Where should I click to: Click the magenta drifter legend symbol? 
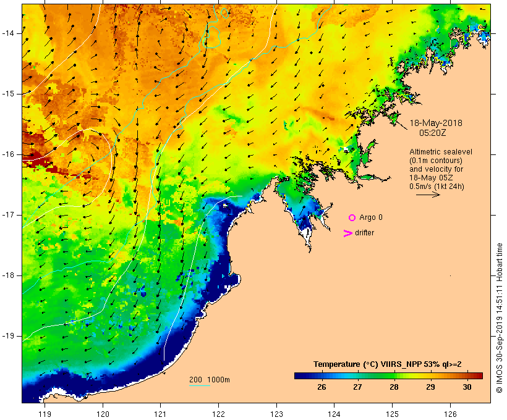point(348,233)
